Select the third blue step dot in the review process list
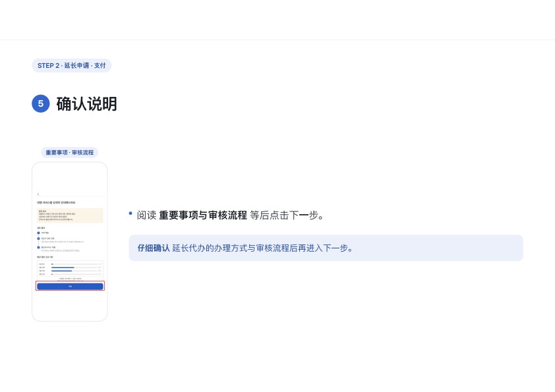Image resolution: width=555 pixels, height=392 pixels. coord(39,247)
